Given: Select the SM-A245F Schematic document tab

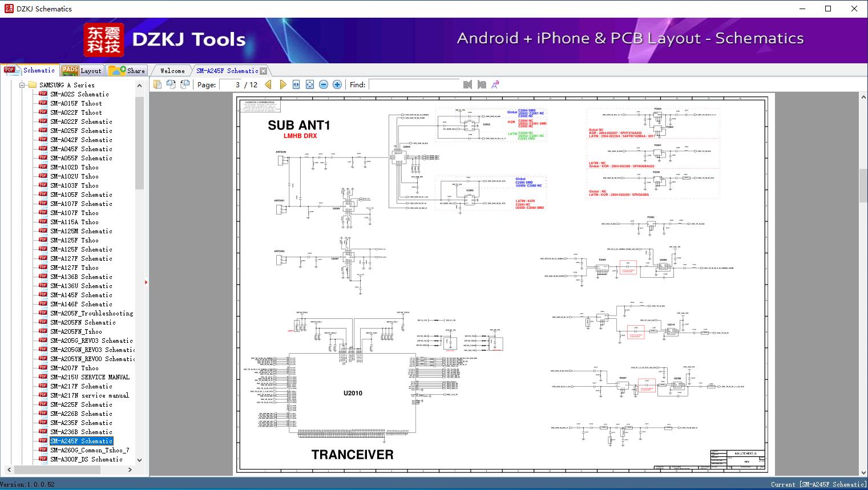Looking at the screenshot, I should (227, 71).
